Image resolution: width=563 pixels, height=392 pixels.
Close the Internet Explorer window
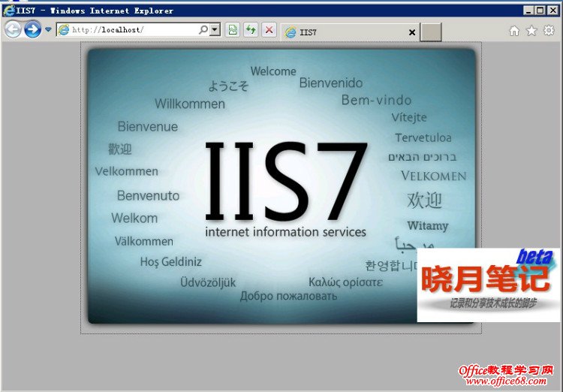point(552,11)
